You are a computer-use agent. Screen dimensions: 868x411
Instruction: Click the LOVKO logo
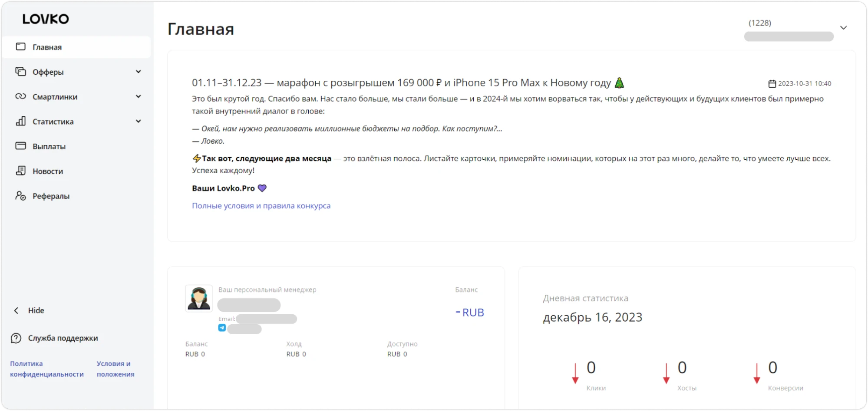pyautogui.click(x=46, y=19)
